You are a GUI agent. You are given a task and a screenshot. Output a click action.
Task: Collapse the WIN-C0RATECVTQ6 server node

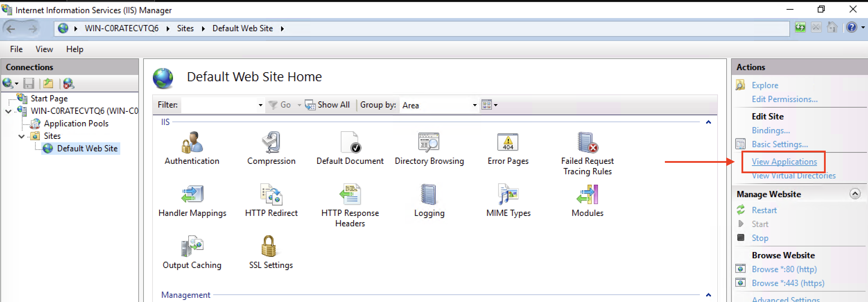point(9,111)
